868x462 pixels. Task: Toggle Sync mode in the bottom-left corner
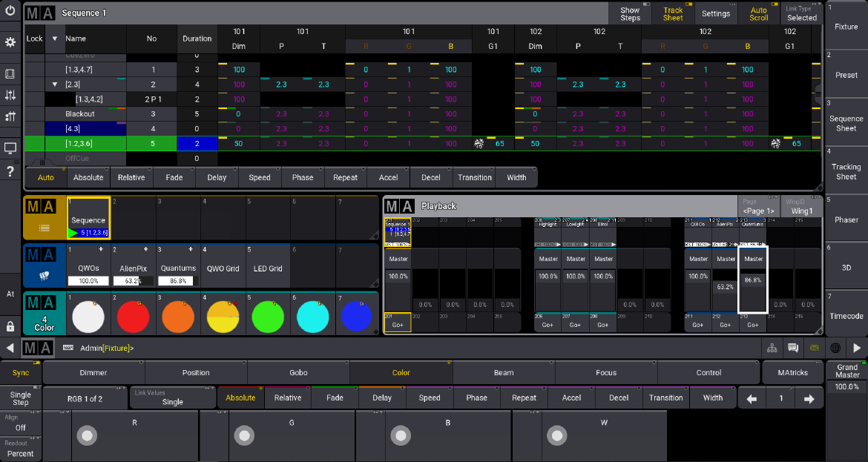[20, 372]
